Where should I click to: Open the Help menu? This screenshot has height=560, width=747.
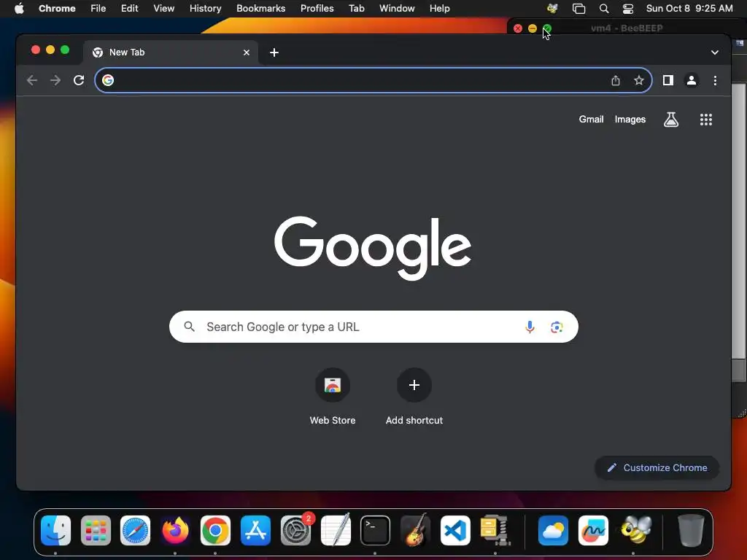tap(439, 9)
